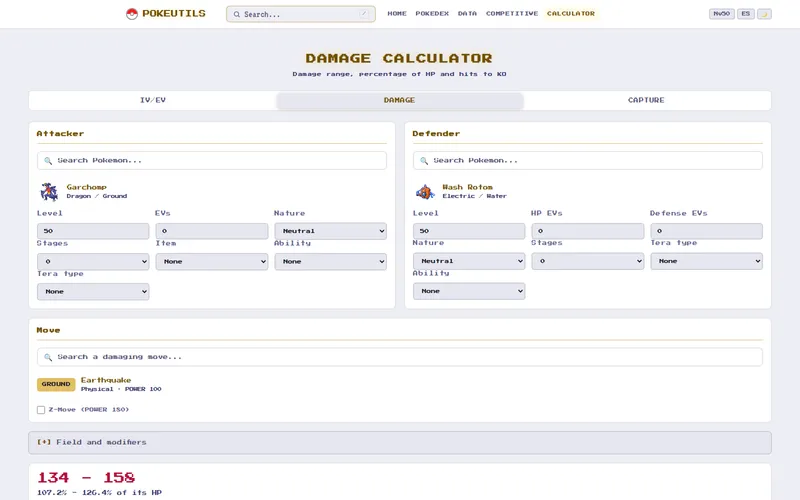The height and width of the screenshot is (500, 800).
Task: Click magnifier icon in damaging move search
Action: point(48,357)
